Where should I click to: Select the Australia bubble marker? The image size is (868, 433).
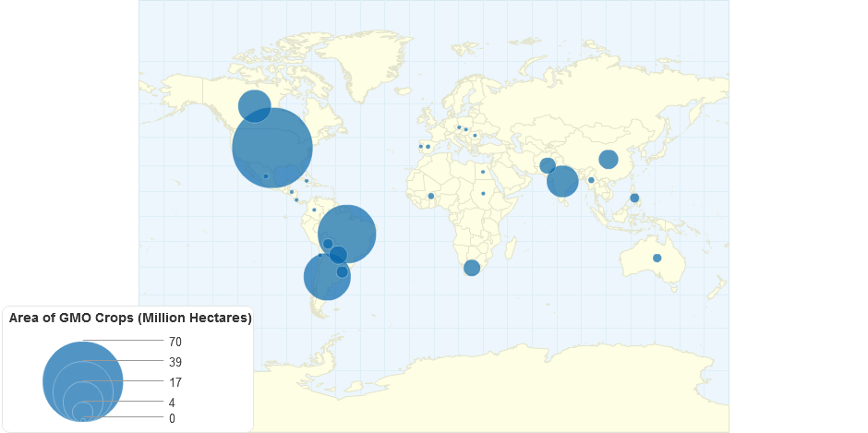(x=657, y=258)
